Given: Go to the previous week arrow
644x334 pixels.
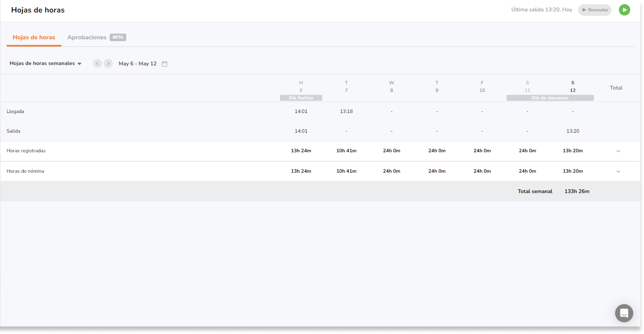Looking at the screenshot, I should [x=98, y=63].
